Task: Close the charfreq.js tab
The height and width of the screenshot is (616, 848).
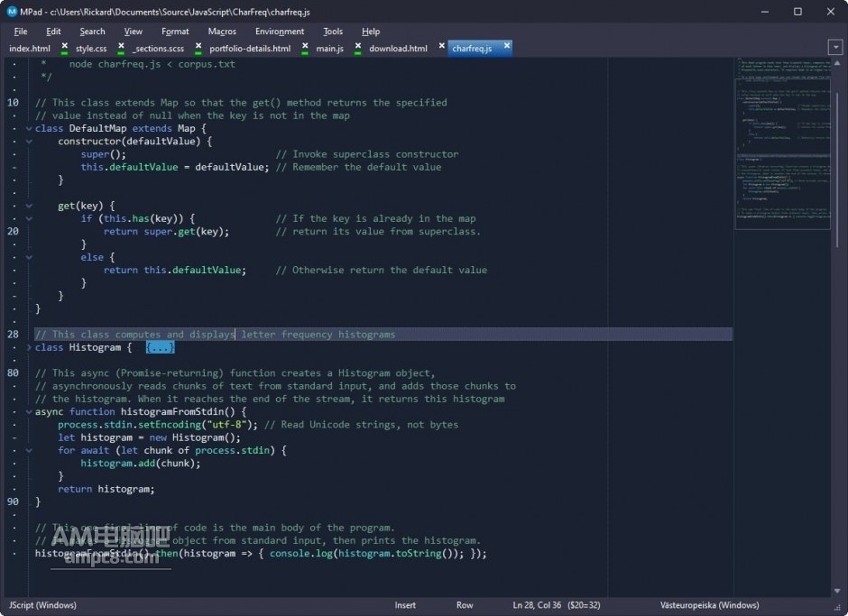Action: (507, 46)
